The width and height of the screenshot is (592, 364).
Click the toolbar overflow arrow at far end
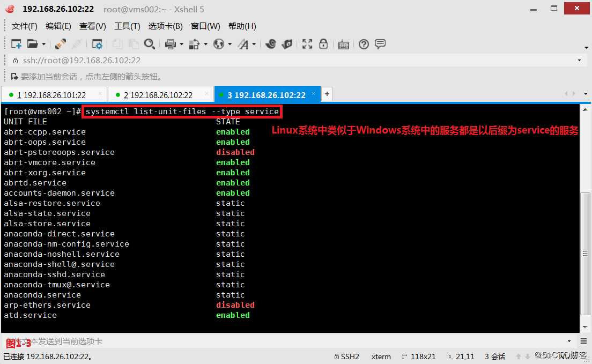click(586, 48)
